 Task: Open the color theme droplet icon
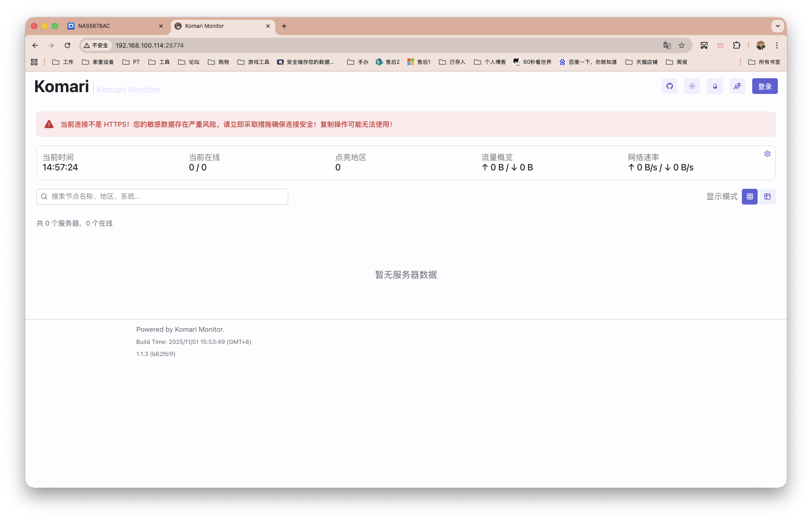(x=715, y=86)
